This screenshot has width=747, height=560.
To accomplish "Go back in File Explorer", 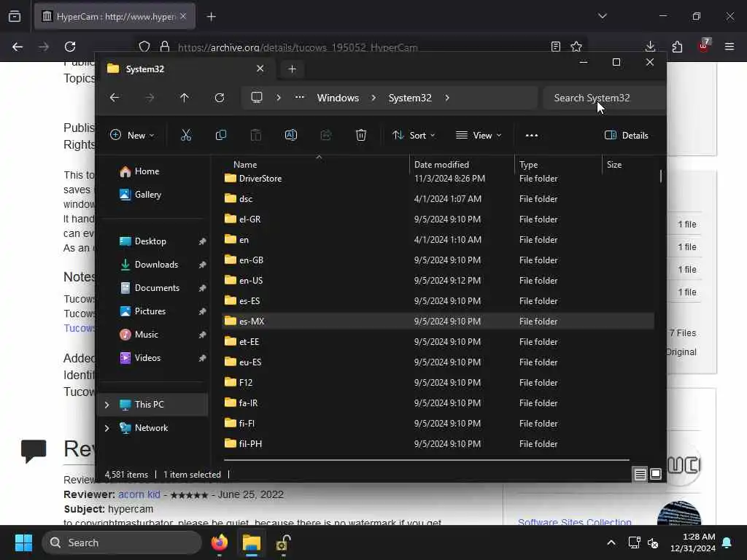I will pyautogui.click(x=115, y=98).
